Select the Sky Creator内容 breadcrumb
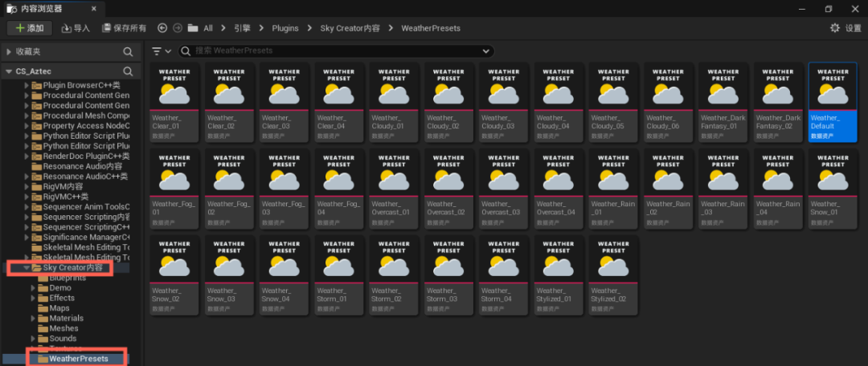The height and width of the screenshot is (366, 868). coord(350,28)
